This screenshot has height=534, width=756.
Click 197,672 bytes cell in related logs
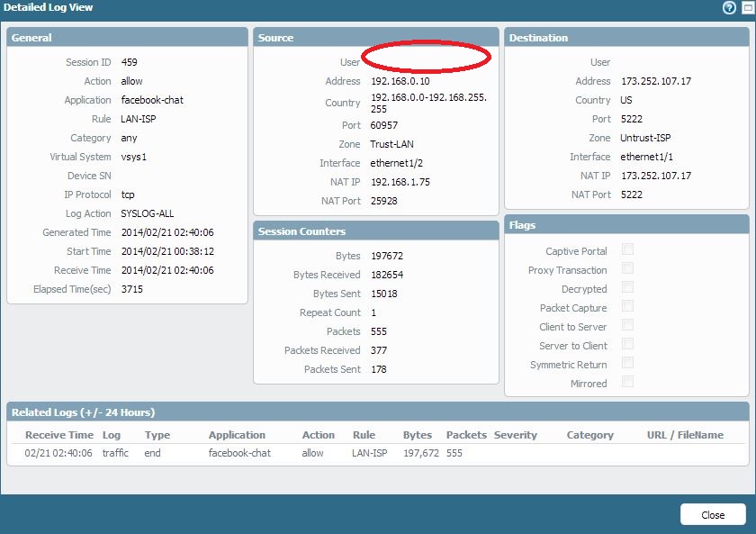pyautogui.click(x=421, y=453)
